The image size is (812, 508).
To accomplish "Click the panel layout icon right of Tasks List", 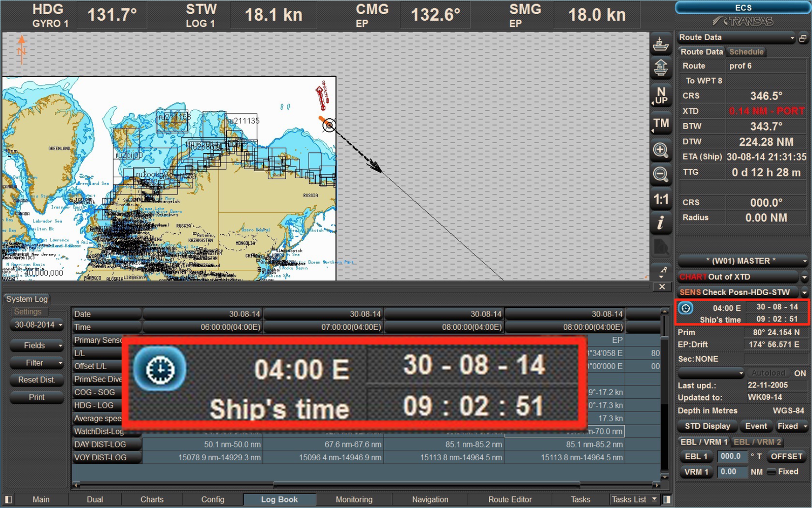I will 667,499.
